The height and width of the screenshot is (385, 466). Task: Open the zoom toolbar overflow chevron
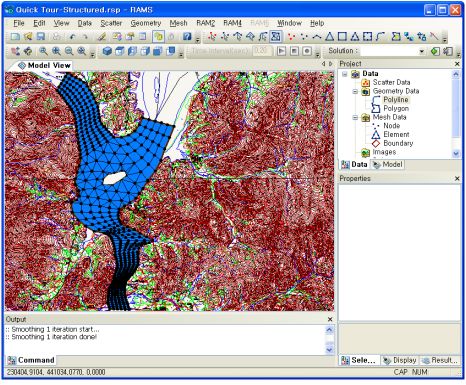coord(93,54)
